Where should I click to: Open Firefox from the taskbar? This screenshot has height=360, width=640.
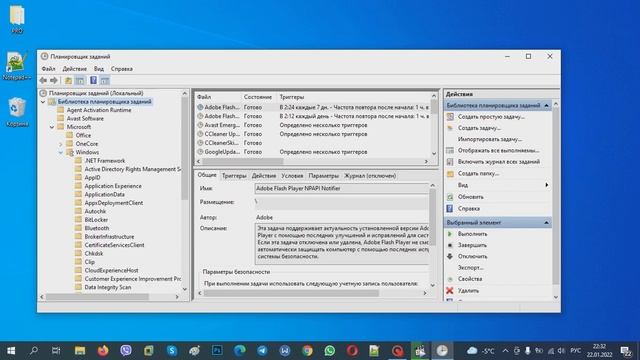103,351
